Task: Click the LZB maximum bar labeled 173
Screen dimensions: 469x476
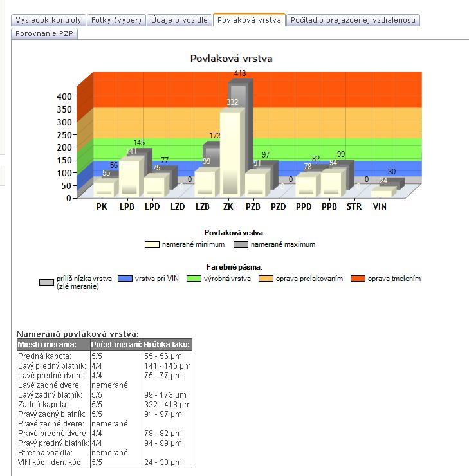Action: [212, 155]
